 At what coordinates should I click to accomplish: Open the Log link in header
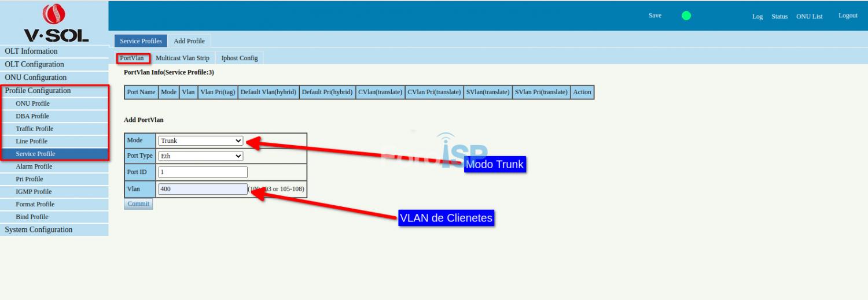(757, 16)
